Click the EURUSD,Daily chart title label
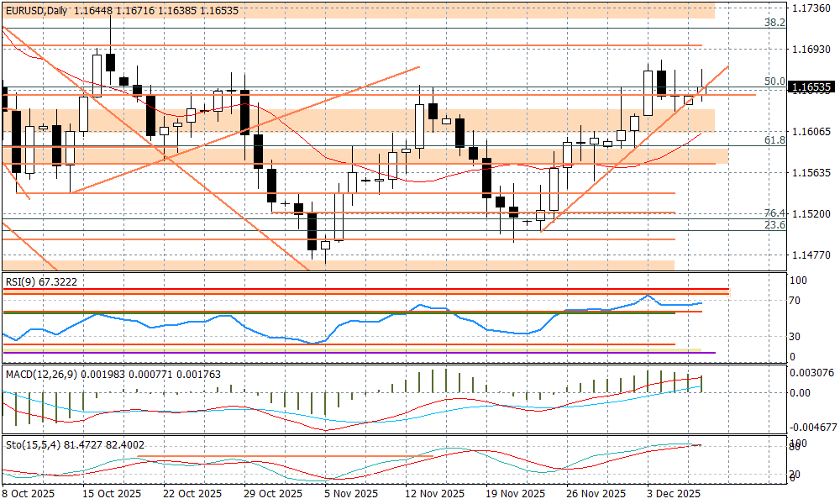The width and height of the screenshot is (840, 504). pyautogui.click(x=35, y=10)
